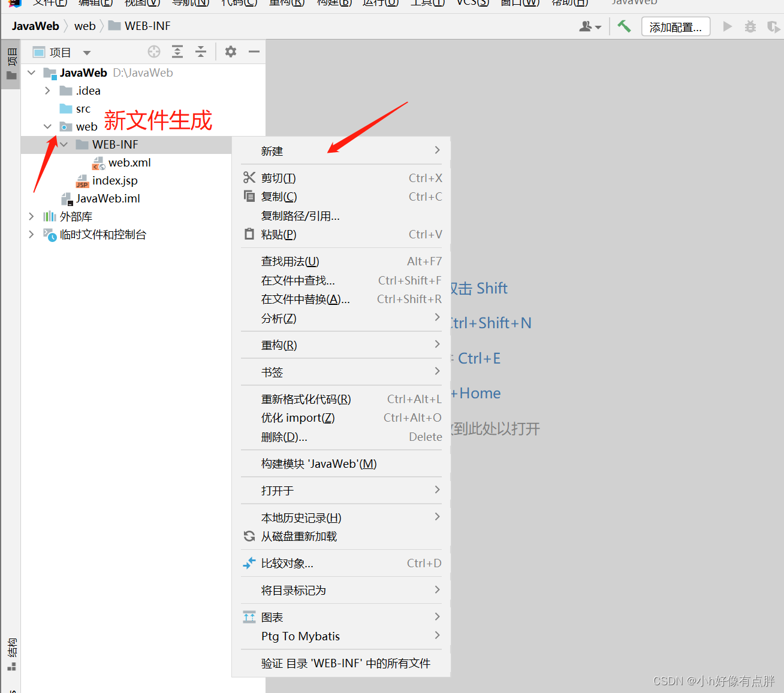This screenshot has height=693, width=784.
Task: Click the web breadcrumb link
Action: pyautogui.click(x=85, y=26)
